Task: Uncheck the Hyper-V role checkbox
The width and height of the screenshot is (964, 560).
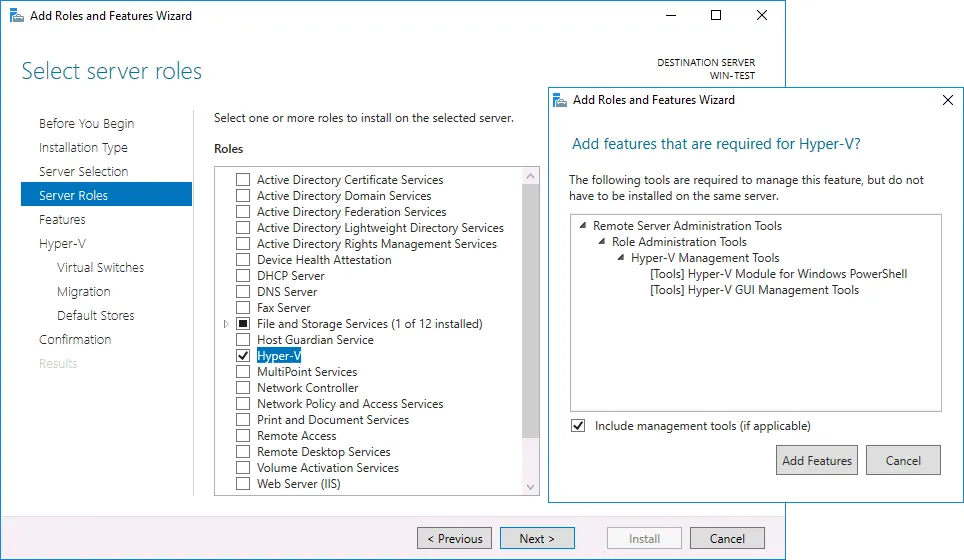Action: pos(243,356)
